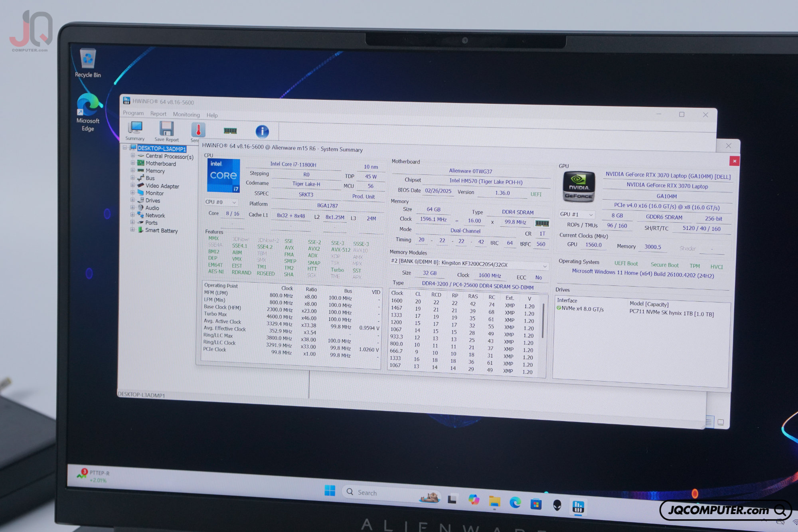Click the HWiNFO taskbar icon
Screen dimensions: 798x532
(578, 507)
